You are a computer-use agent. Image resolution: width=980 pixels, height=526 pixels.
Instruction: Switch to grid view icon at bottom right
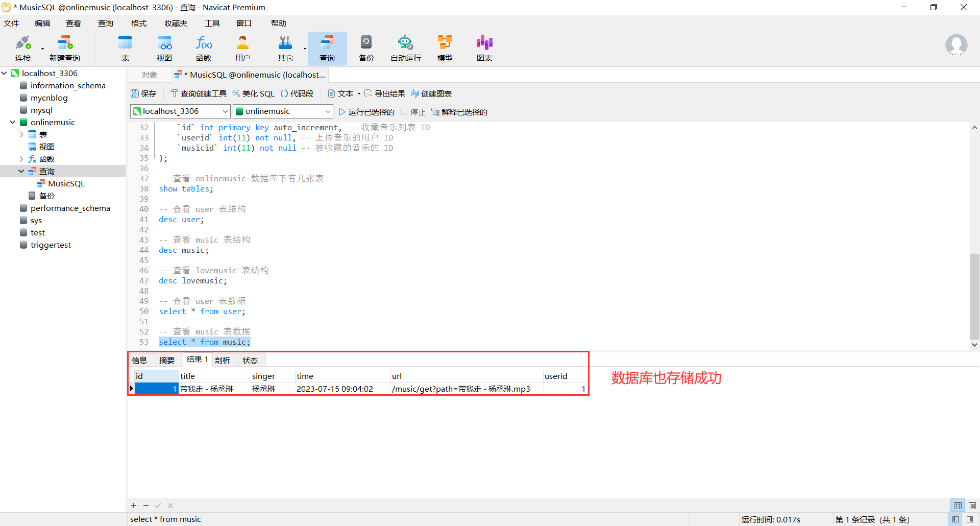(x=958, y=506)
